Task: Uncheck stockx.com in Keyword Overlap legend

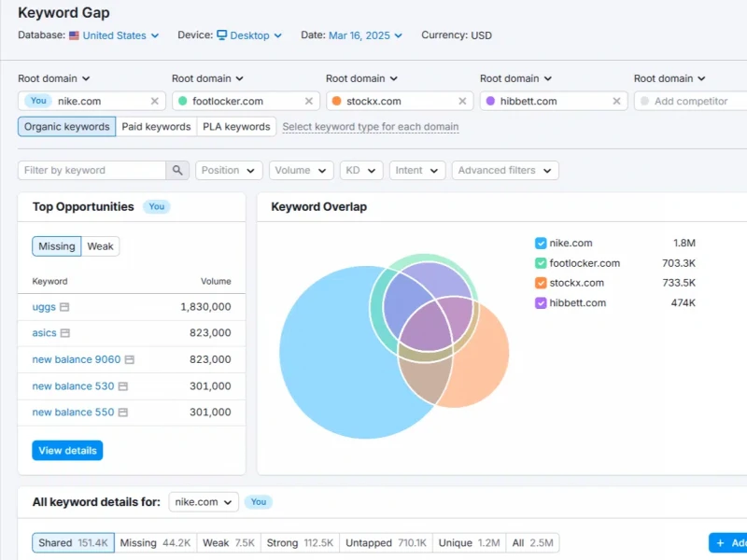Action: click(x=541, y=283)
